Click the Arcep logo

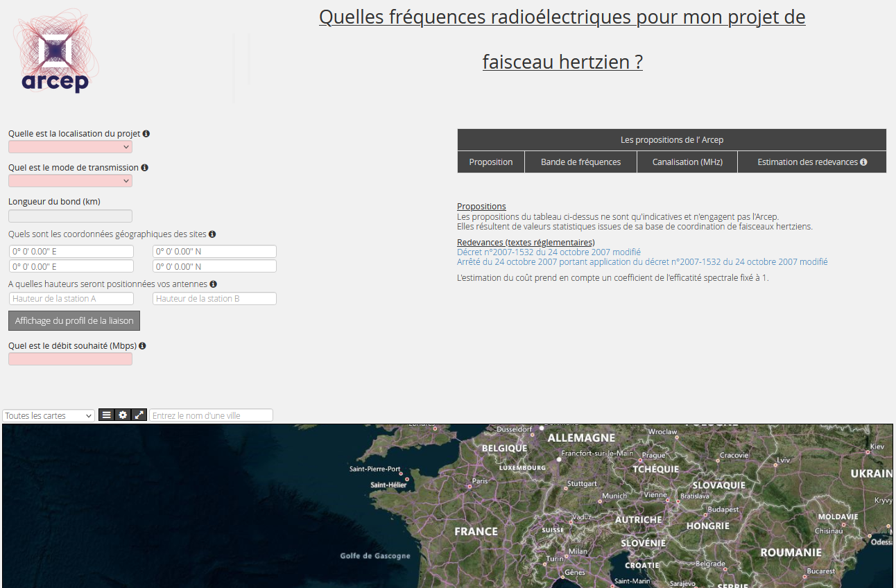55,53
